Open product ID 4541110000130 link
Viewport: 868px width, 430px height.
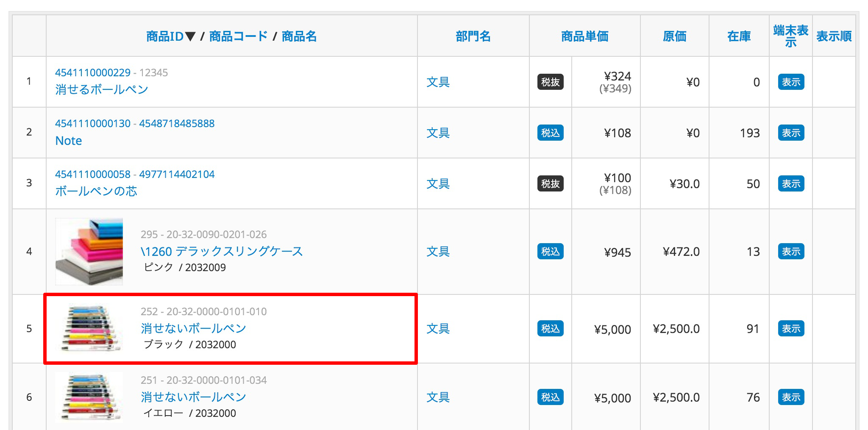pyautogui.click(x=93, y=123)
